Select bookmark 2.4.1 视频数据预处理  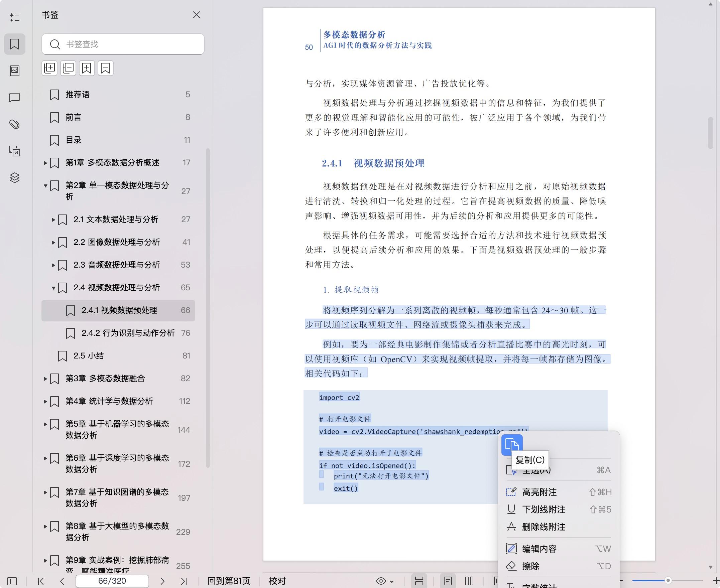(x=118, y=311)
